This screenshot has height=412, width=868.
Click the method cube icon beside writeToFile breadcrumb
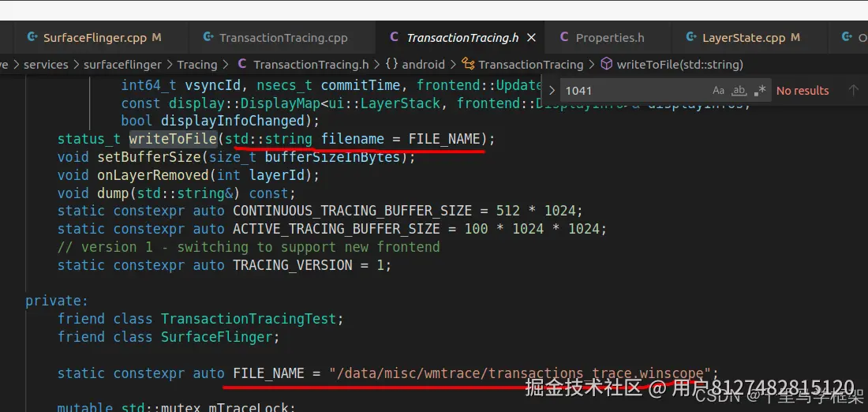coord(607,64)
